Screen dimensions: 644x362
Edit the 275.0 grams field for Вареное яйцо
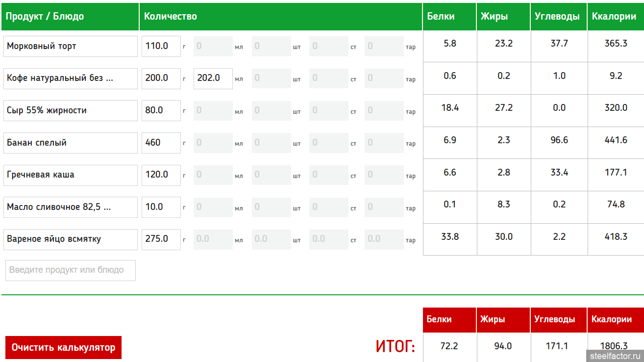click(x=161, y=239)
